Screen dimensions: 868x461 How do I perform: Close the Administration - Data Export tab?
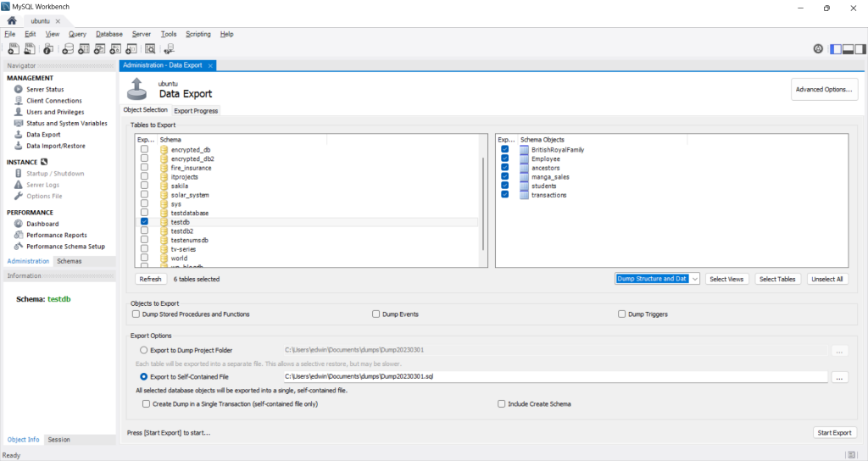[210, 65]
